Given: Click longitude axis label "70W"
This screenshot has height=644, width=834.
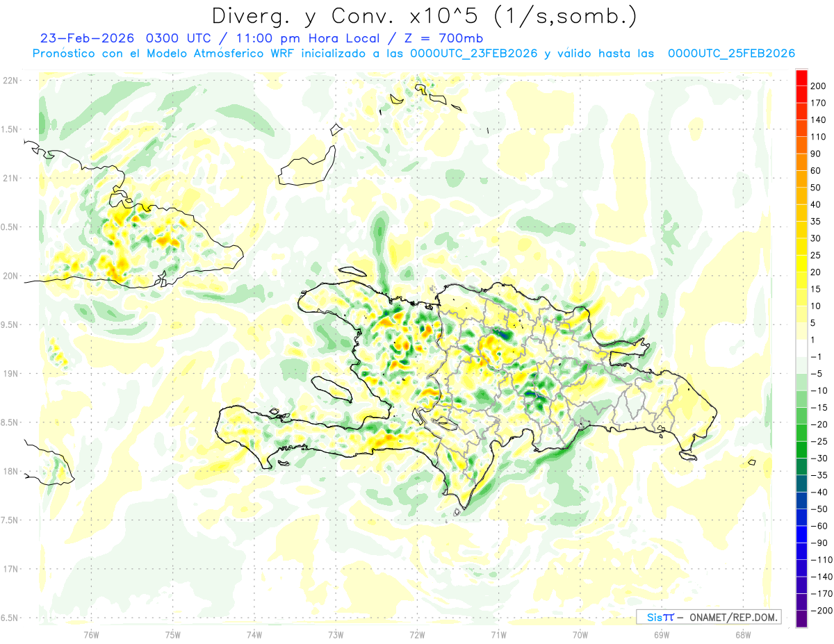Looking at the screenshot, I should coord(580,634).
